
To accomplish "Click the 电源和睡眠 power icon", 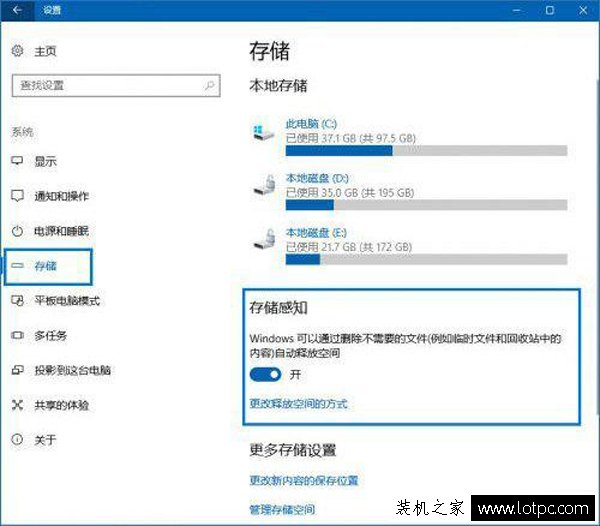I will (x=17, y=231).
